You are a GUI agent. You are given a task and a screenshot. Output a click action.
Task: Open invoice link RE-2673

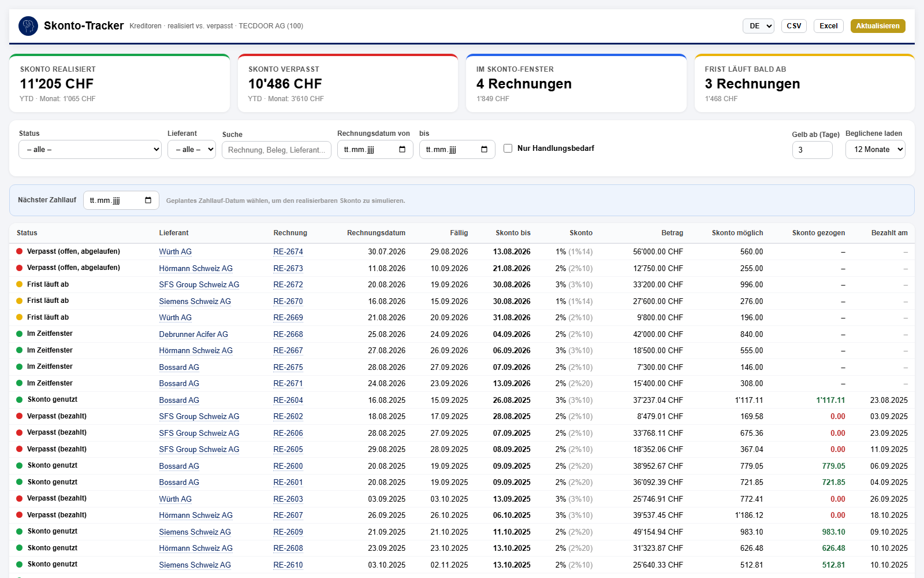pyautogui.click(x=288, y=268)
